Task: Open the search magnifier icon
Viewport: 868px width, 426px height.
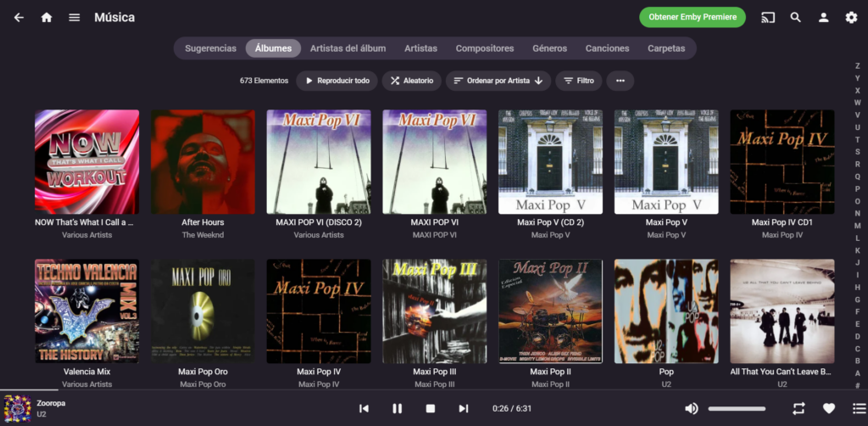Action: click(795, 17)
